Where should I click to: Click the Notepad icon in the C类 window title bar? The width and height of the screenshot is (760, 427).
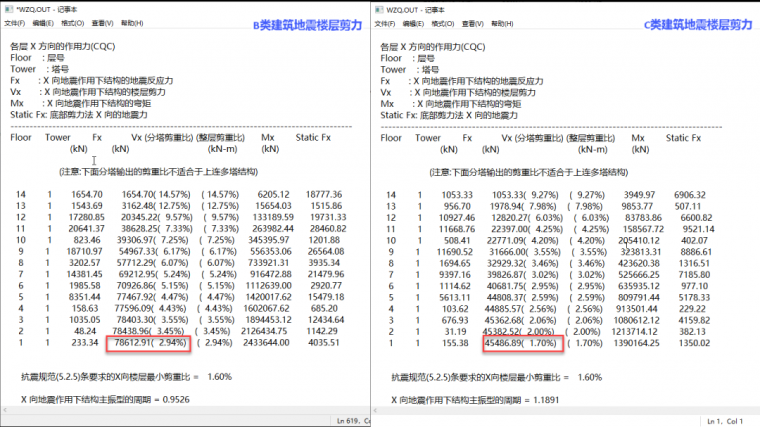(x=383, y=8)
